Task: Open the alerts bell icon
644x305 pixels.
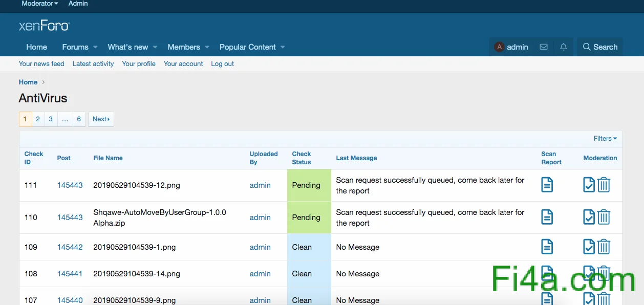Action: 563,47
